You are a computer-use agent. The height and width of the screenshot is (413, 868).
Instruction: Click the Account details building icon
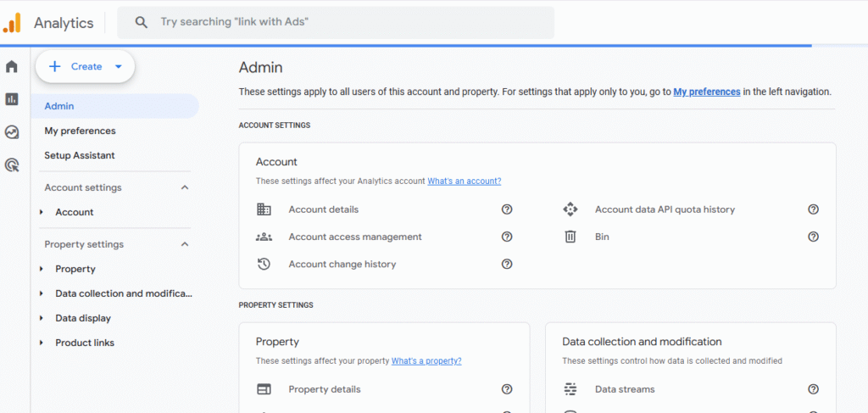tap(264, 209)
